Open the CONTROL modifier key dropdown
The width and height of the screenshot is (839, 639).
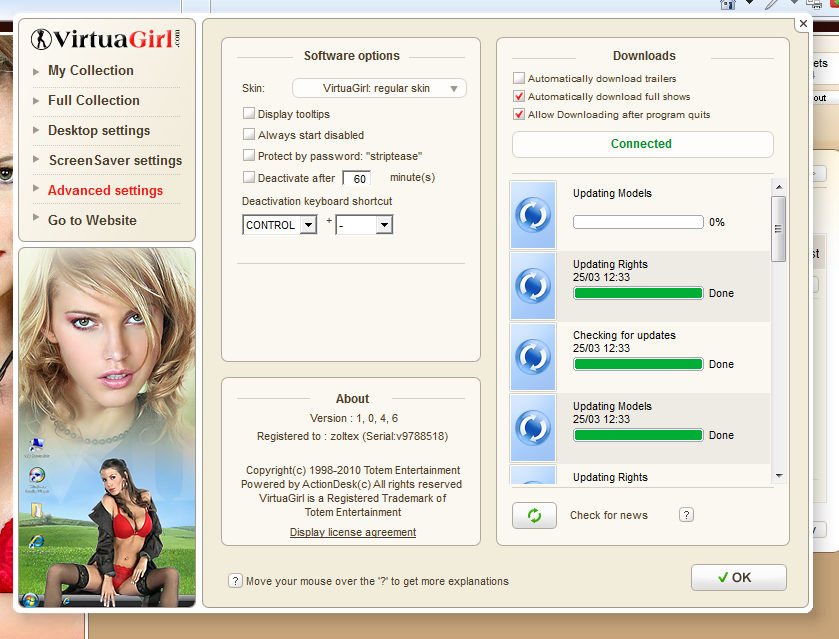click(x=279, y=225)
